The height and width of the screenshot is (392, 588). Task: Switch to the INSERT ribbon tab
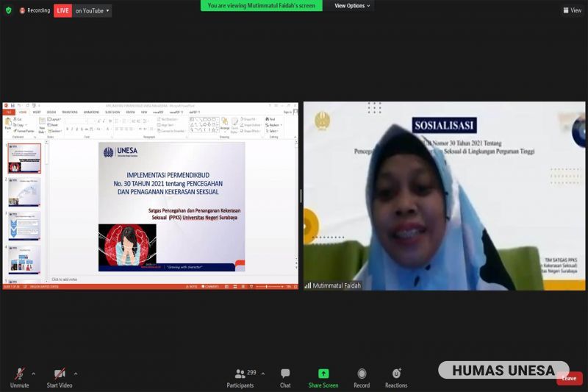37,113
